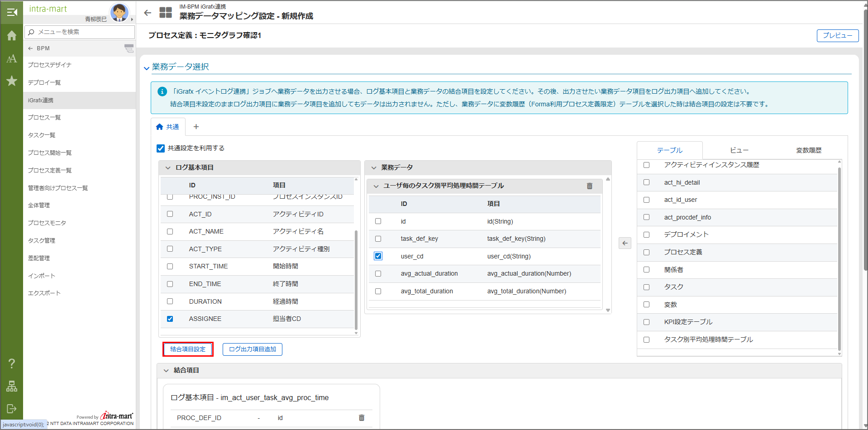Check the avg_actual_duration checkbox

pyautogui.click(x=378, y=274)
